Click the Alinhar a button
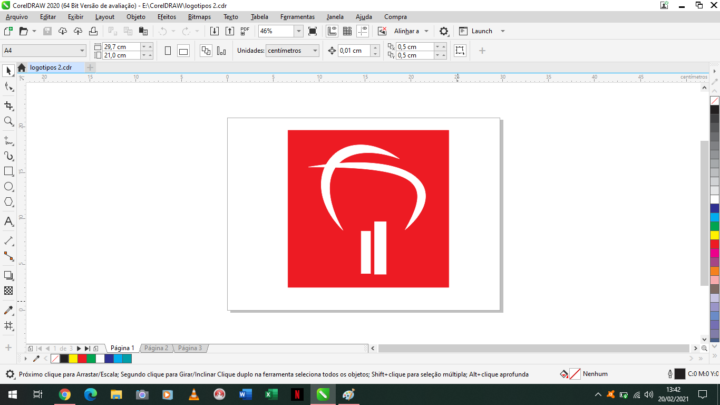Image resolution: width=720 pixels, height=405 pixels. pyautogui.click(x=406, y=31)
